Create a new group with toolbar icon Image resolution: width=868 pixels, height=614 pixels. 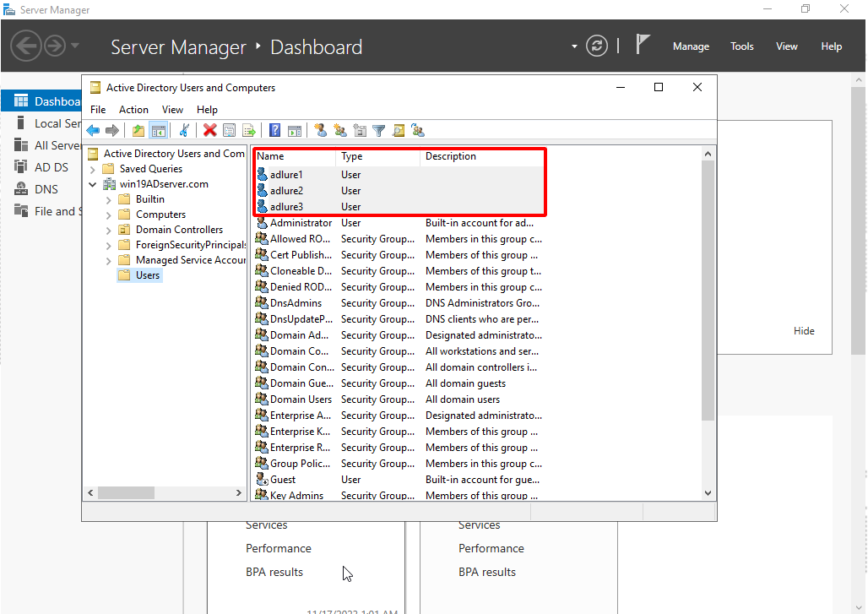pyautogui.click(x=340, y=130)
